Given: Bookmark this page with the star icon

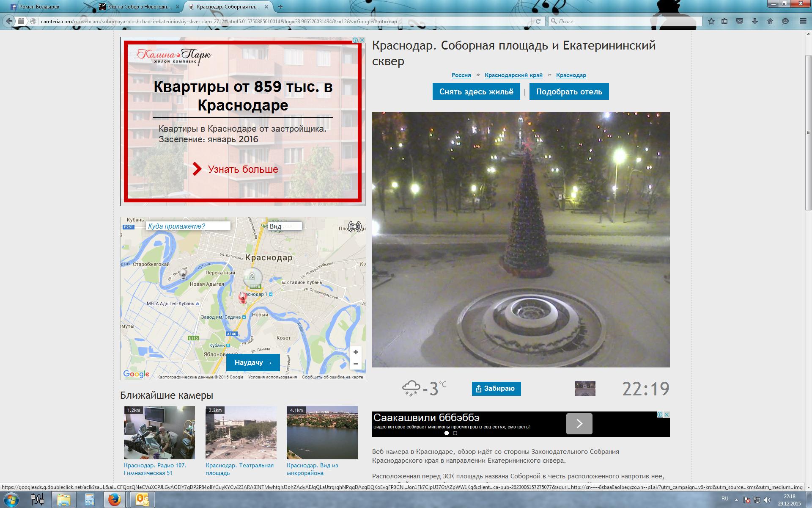Looking at the screenshot, I should [x=711, y=21].
